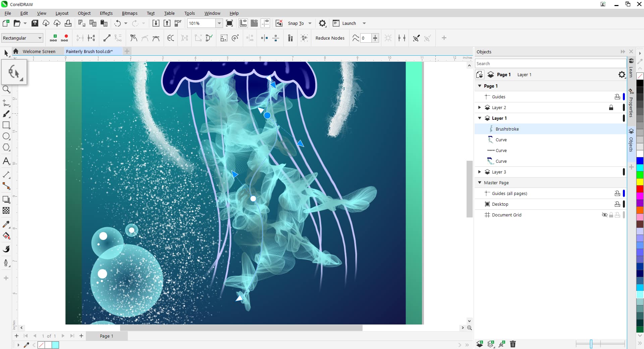Expand Layer 3 in Objects tree

point(479,172)
